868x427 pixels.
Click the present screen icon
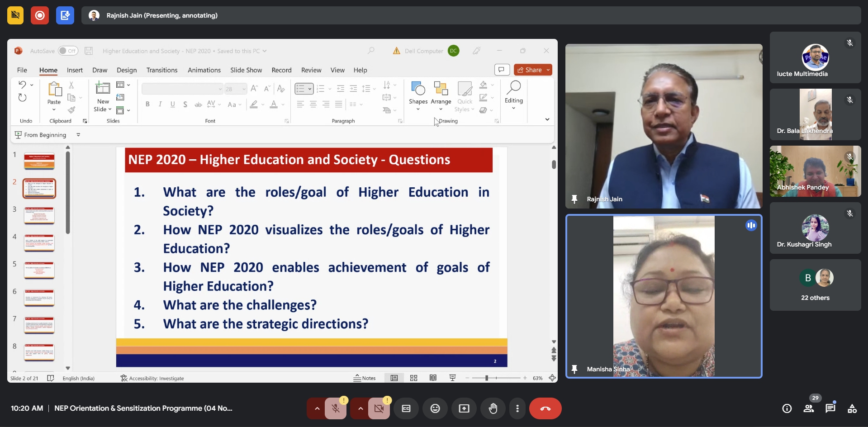coord(464,408)
